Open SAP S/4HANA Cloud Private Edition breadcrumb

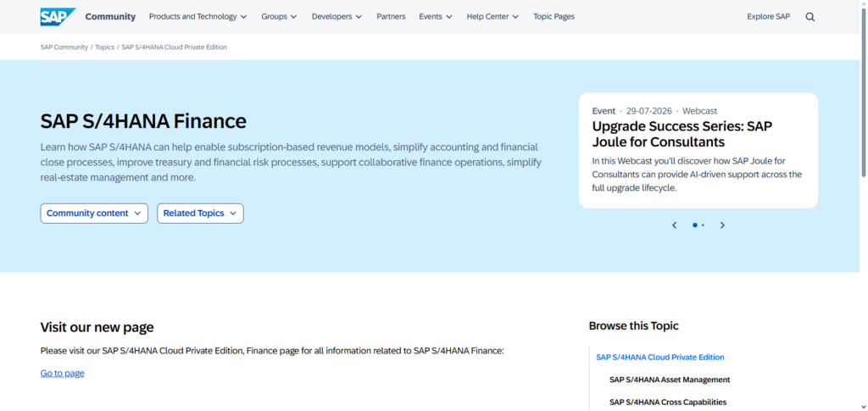(x=175, y=47)
